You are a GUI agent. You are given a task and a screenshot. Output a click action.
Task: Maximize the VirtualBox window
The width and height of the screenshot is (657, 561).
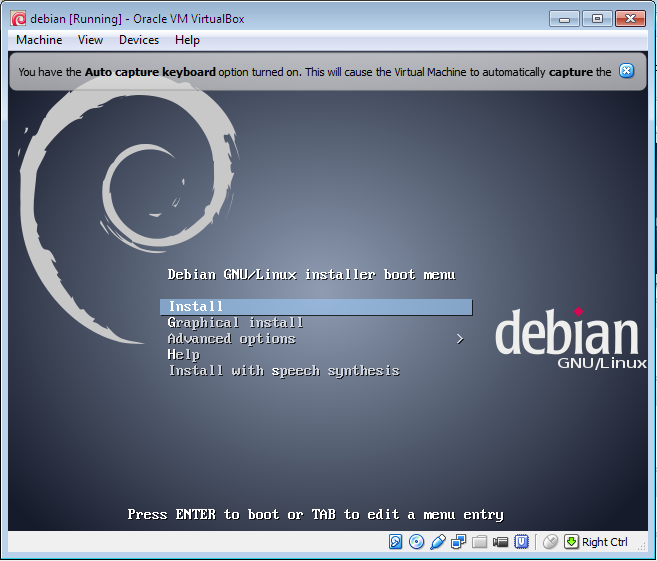(597, 19)
